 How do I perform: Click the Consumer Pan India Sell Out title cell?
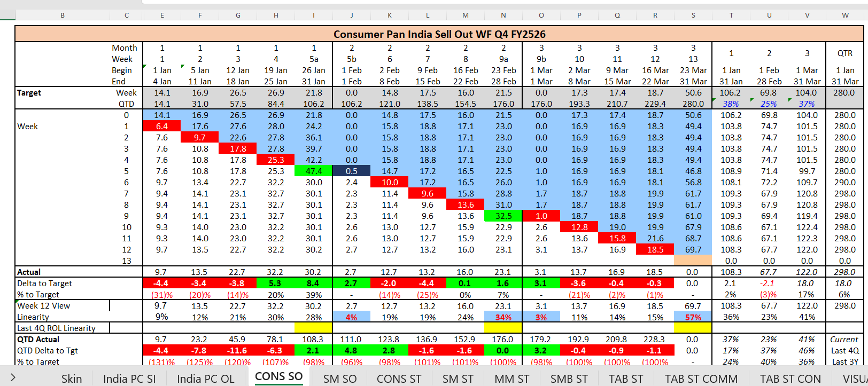439,34
